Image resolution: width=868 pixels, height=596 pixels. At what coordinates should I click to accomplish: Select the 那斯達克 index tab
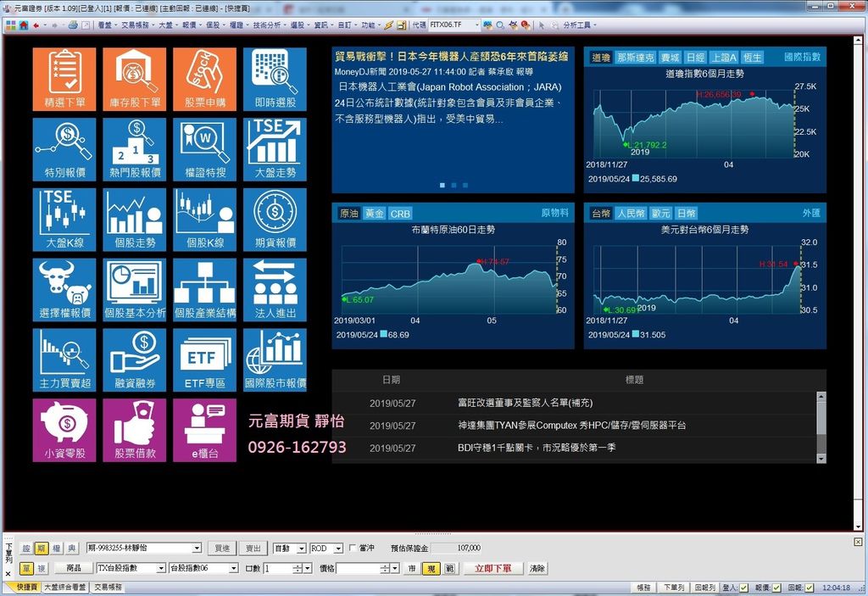click(636, 58)
